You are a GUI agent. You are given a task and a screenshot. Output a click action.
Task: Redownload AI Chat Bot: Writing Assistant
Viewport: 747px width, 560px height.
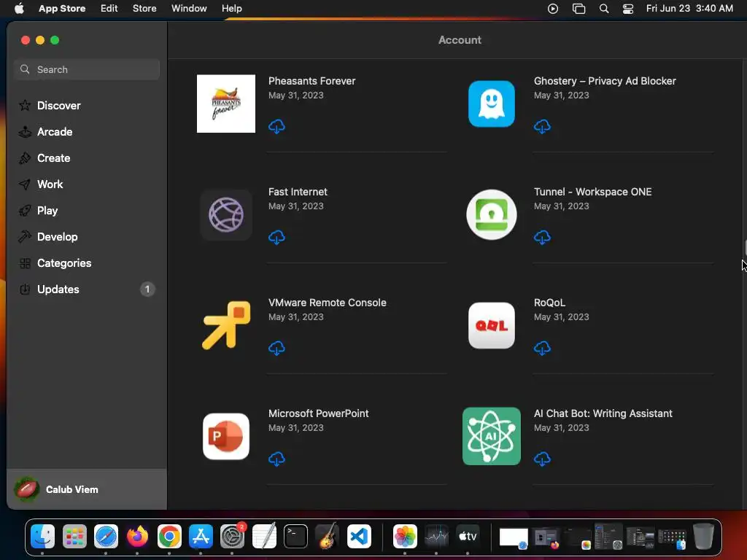click(x=542, y=459)
